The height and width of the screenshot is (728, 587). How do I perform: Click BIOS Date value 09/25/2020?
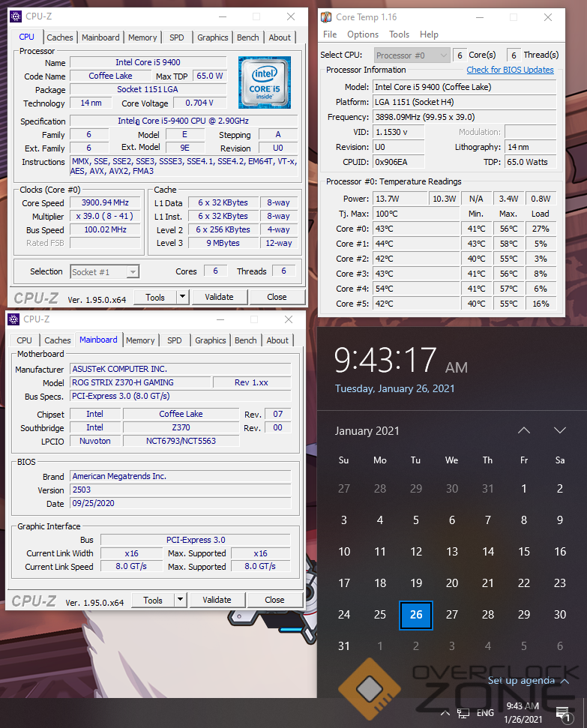pos(181,503)
